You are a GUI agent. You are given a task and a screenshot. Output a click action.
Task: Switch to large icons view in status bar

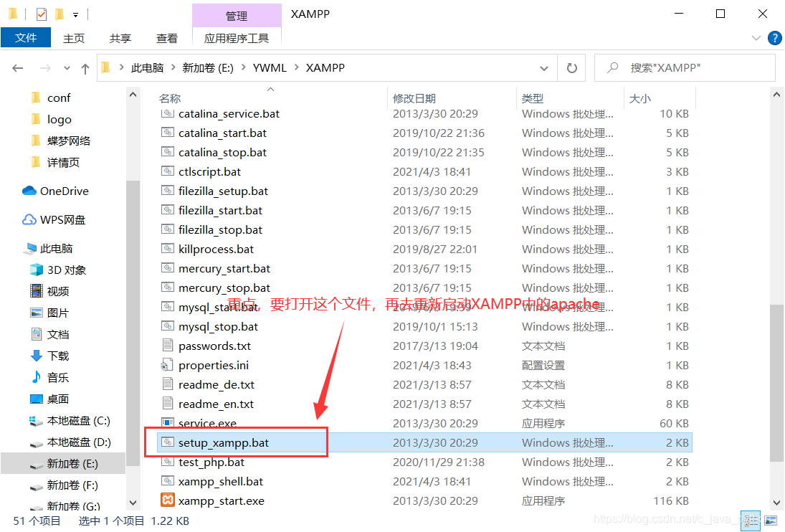tap(771, 521)
